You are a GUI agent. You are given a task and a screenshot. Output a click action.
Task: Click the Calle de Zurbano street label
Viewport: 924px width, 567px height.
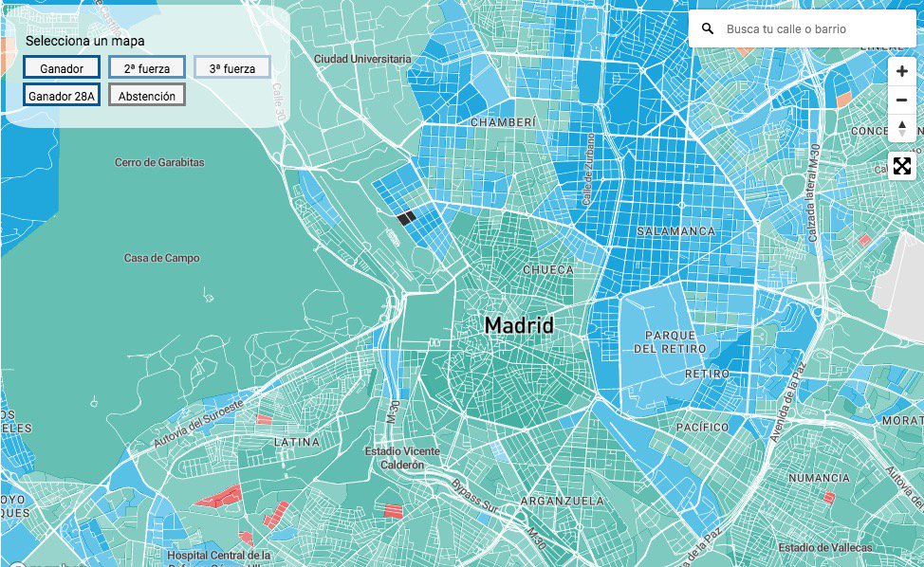(x=589, y=169)
